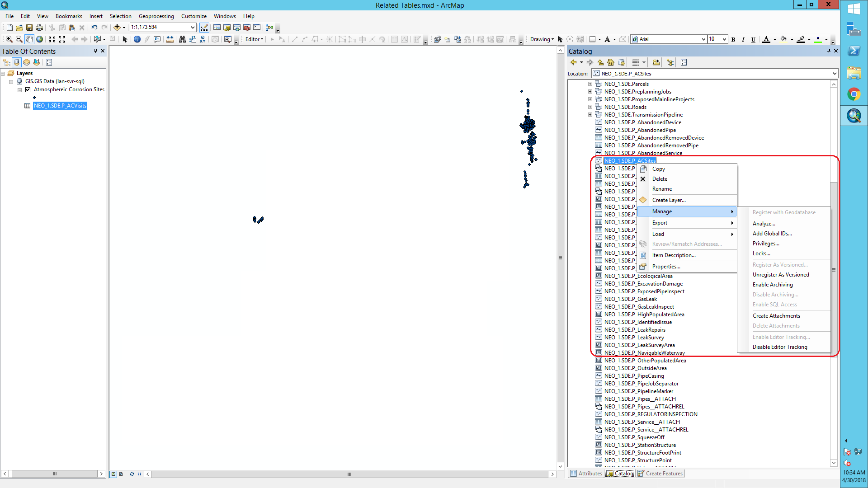
Task: Click List By Source in Table Of Contents
Action: 17,62
